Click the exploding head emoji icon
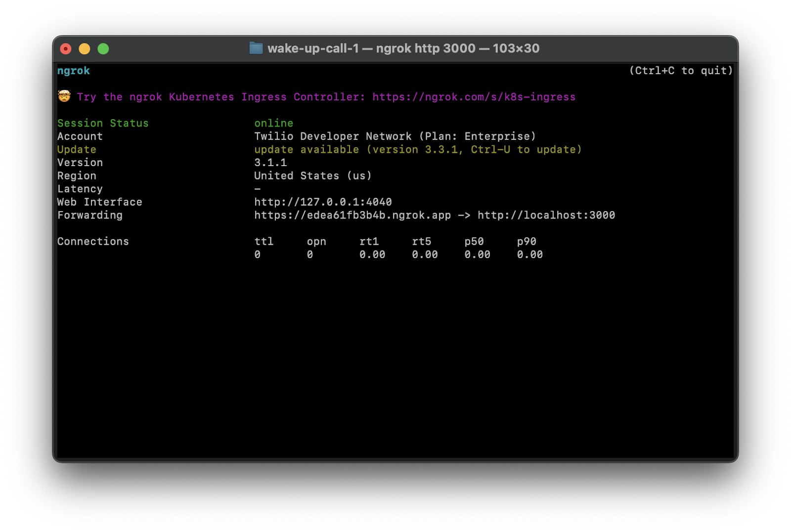Screen dimensions: 791x532 click(x=64, y=96)
